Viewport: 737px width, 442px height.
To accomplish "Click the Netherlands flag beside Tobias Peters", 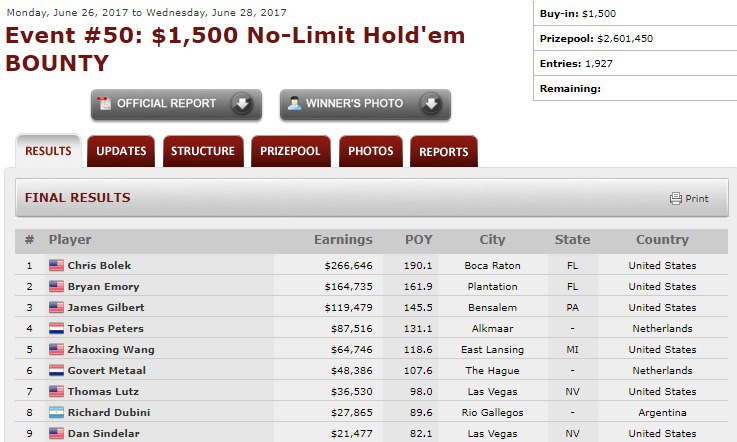I will click(x=56, y=329).
